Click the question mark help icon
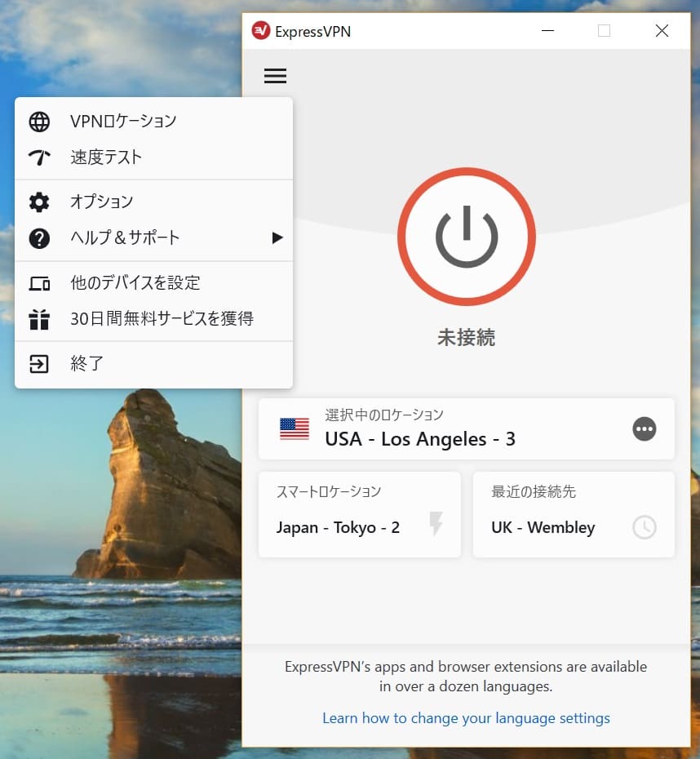This screenshot has height=759, width=700. (39, 238)
